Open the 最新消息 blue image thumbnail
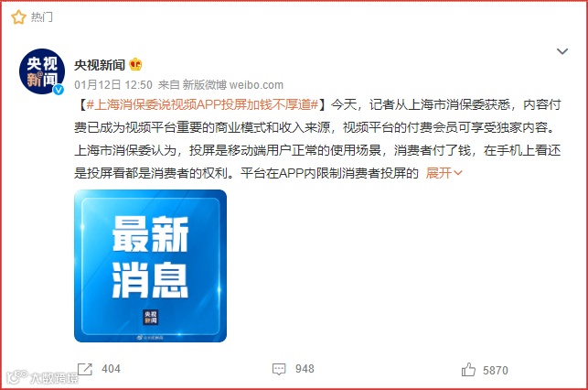Screen dimensions: 588x390 [x=150, y=265]
